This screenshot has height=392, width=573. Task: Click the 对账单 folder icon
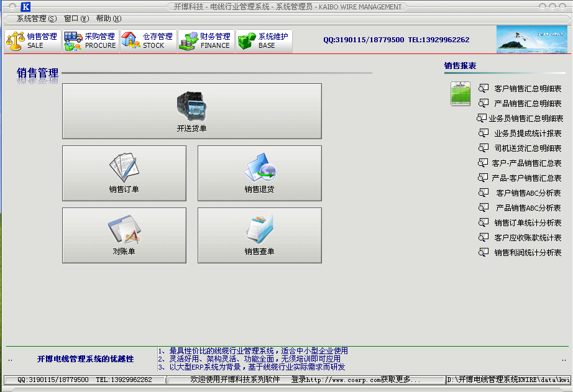tap(124, 229)
